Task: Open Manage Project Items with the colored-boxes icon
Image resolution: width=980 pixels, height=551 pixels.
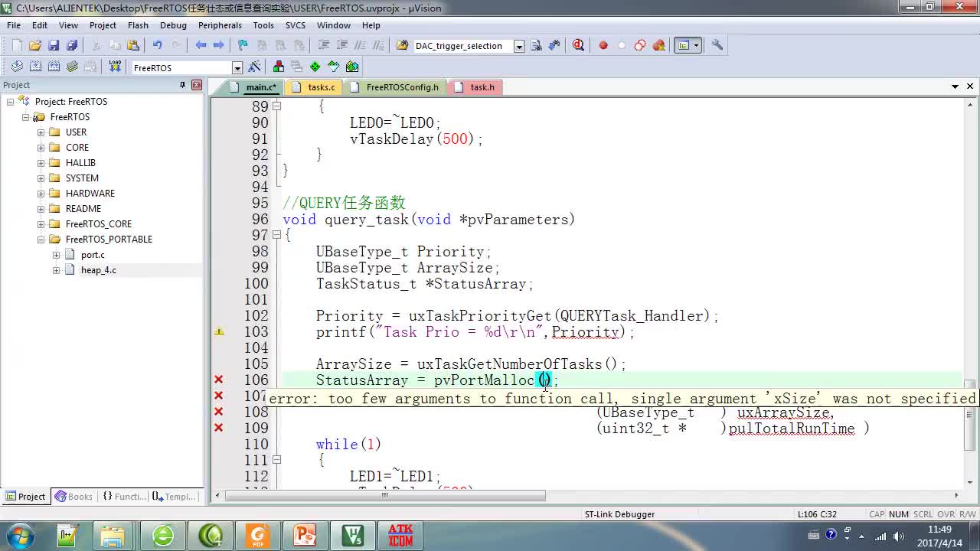Action: pyautogui.click(x=279, y=67)
